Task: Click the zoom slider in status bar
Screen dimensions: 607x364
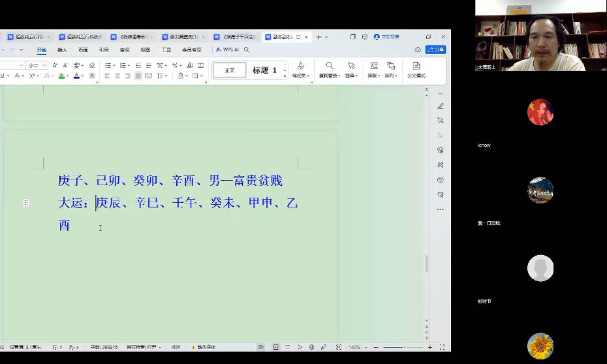Action: pyautogui.click(x=401, y=347)
